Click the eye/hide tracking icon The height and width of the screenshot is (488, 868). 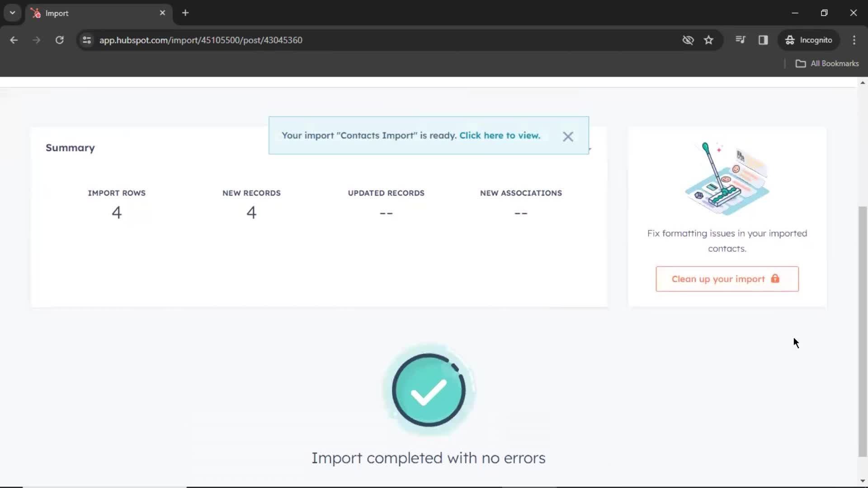(x=688, y=40)
